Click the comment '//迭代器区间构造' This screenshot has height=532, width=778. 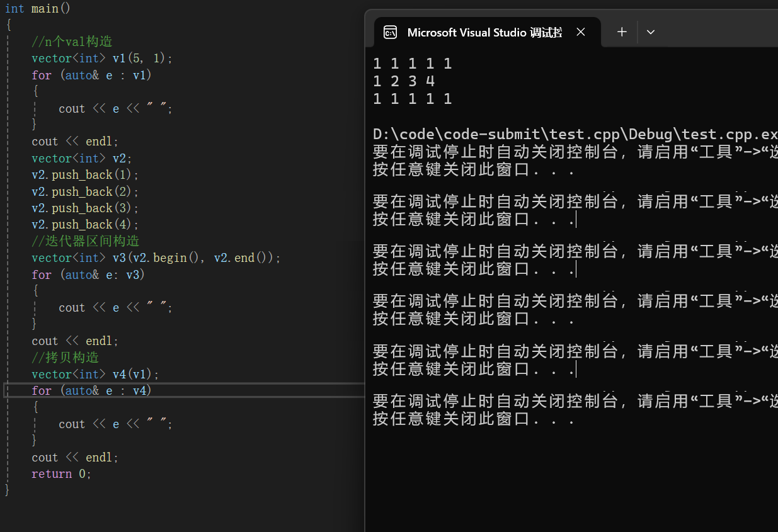pyautogui.click(x=86, y=241)
